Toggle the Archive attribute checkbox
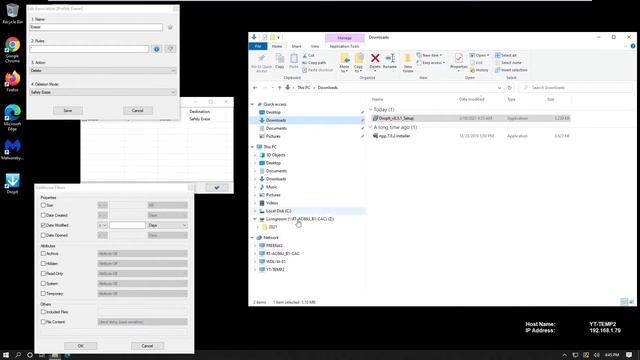The image size is (640, 360). click(43, 253)
